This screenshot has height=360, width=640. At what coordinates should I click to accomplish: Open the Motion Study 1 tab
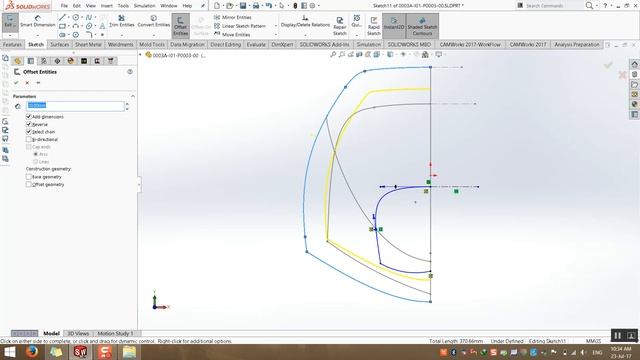[115, 333]
